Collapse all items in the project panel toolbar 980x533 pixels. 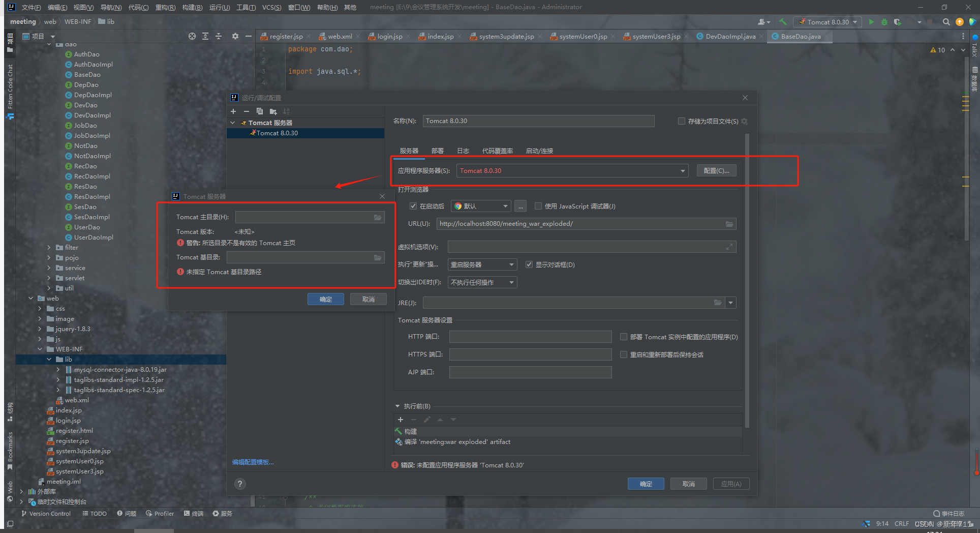click(219, 36)
